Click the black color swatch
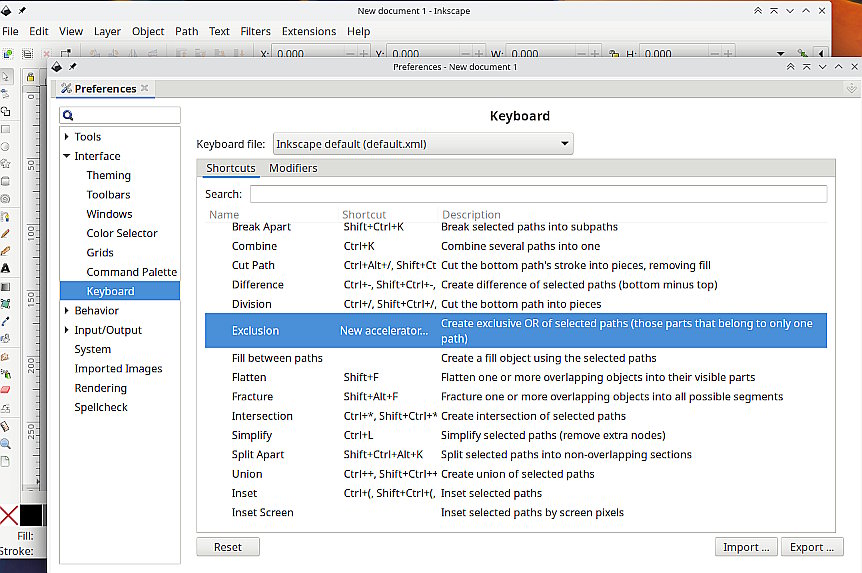Screen dimensions: 862x573 [x=32, y=515]
